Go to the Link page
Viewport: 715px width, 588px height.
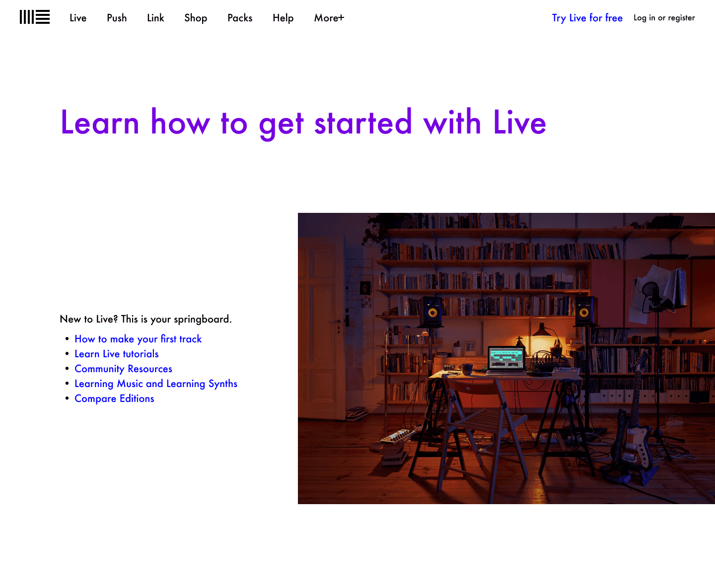point(155,18)
